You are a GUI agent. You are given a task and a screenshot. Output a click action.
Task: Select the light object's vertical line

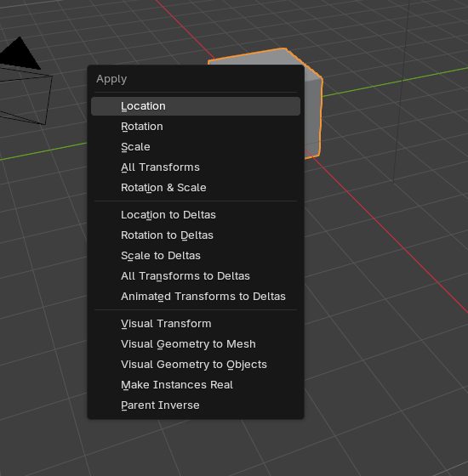[x=401, y=91]
